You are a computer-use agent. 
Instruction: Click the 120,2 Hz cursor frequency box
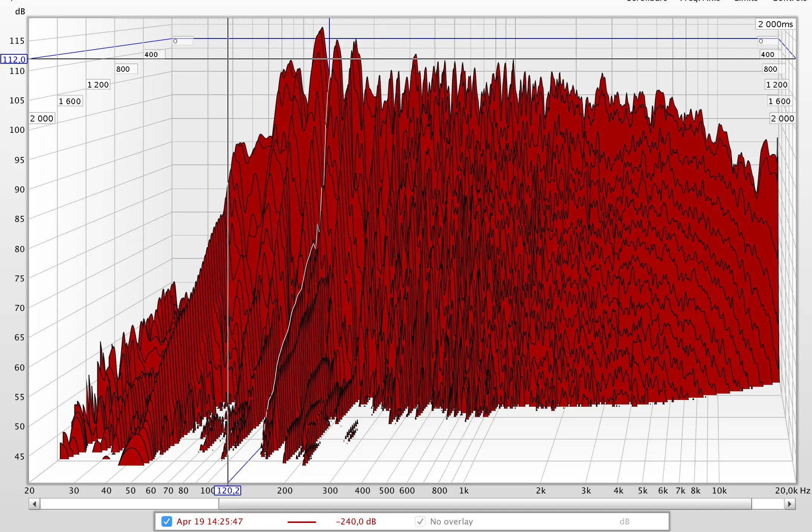pos(228,490)
